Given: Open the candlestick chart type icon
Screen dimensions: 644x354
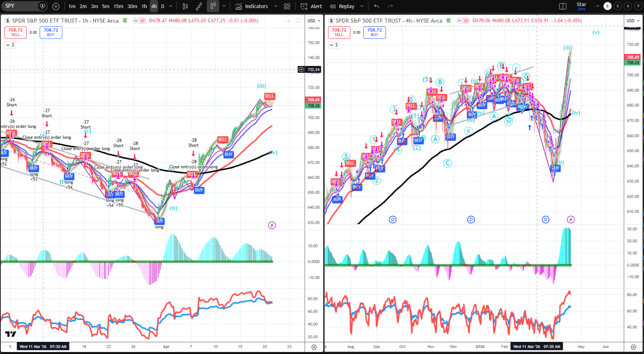Looking at the screenshot, I should point(185,6).
